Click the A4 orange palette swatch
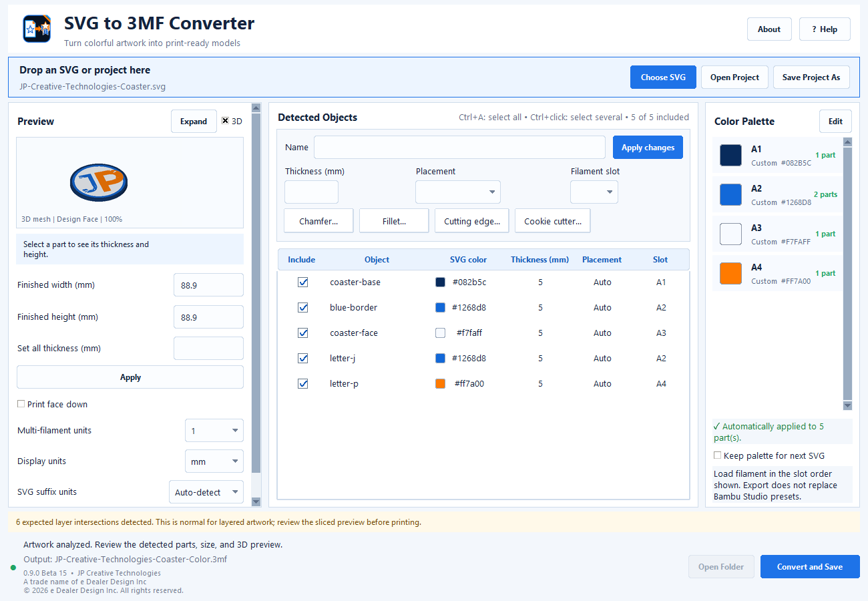868x601 pixels. (730, 274)
